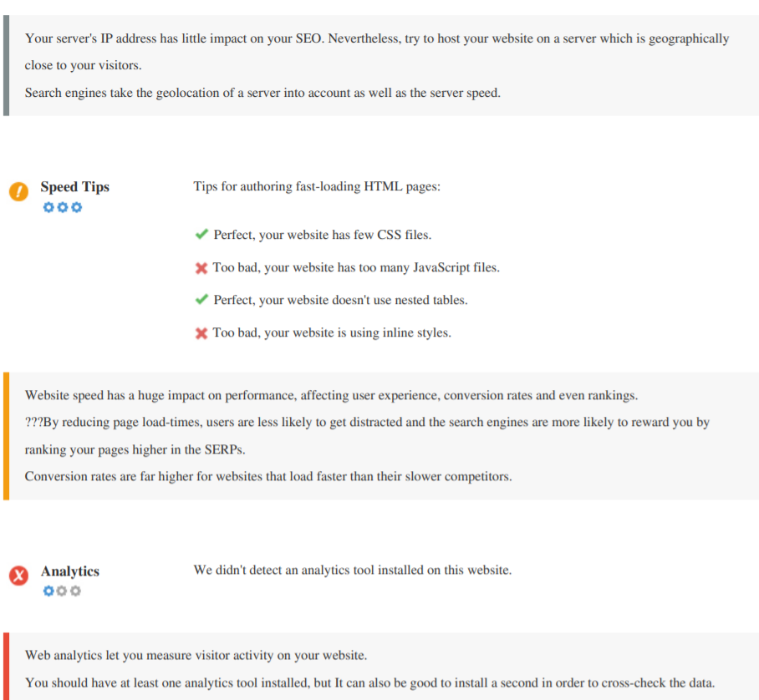Click the orange warning icon beside Speed Tips
The height and width of the screenshot is (700, 759).
coord(18,192)
